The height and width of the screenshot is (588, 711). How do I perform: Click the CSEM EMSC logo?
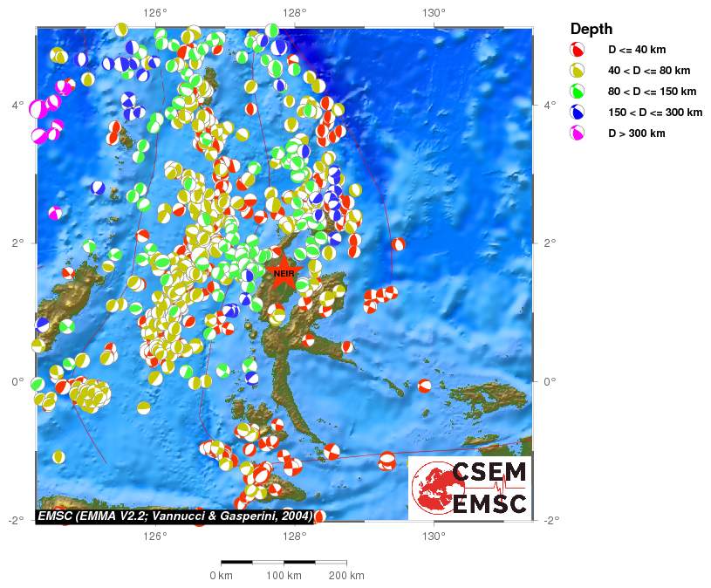point(469,487)
